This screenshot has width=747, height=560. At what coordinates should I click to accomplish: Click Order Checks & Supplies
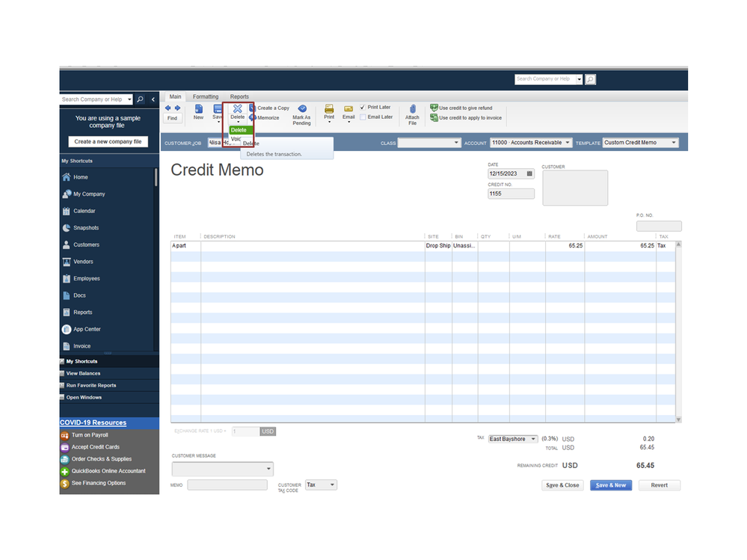pos(96,459)
